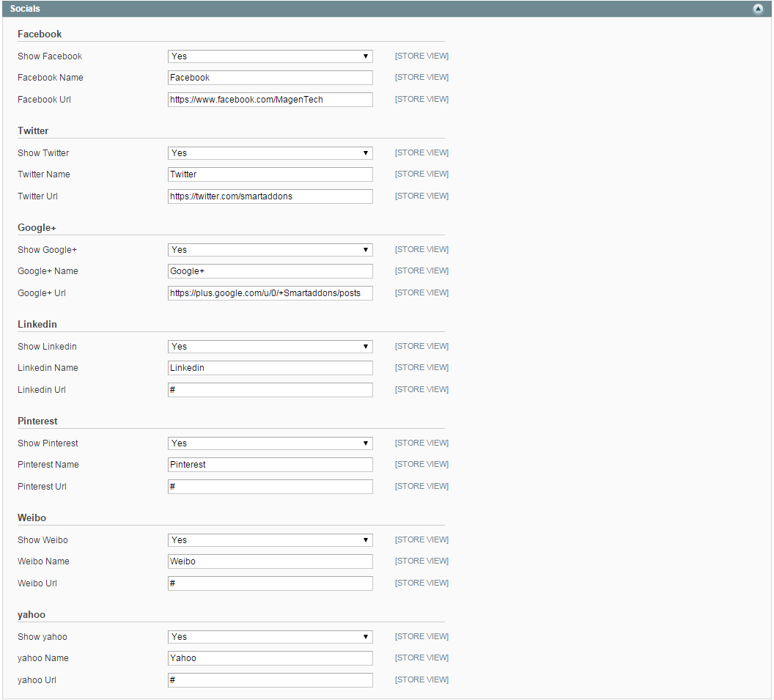Focus the Linkedin Name input
Viewport: 774px width, 700px height.
pos(270,368)
